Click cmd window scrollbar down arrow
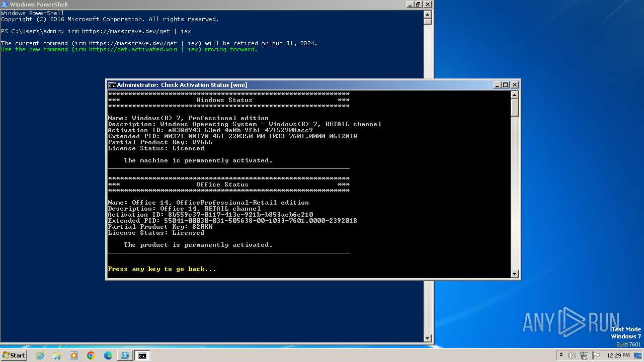This screenshot has width=644, height=362. point(514,274)
